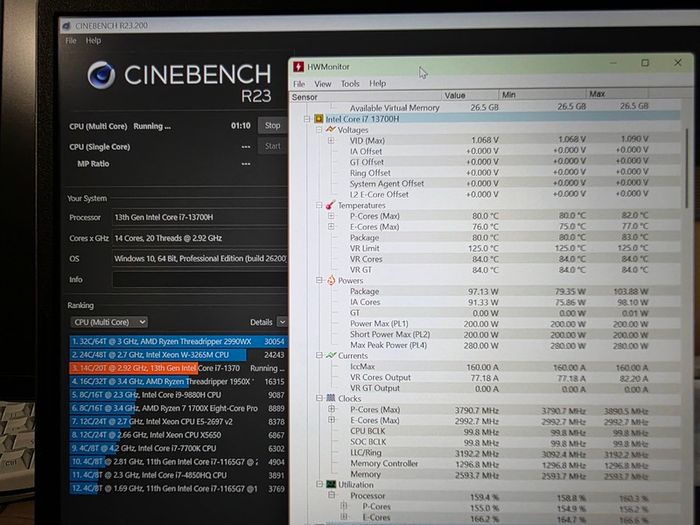Collapse the Currents tree section

coord(319,355)
